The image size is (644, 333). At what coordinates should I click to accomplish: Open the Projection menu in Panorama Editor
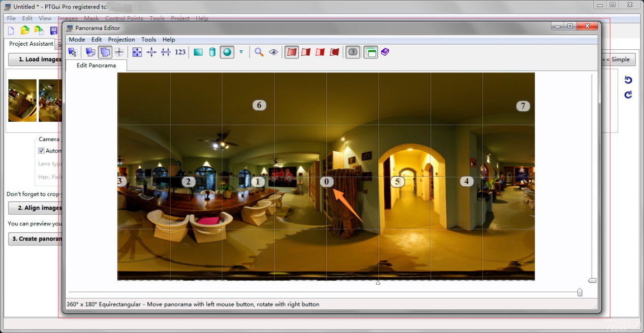121,39
